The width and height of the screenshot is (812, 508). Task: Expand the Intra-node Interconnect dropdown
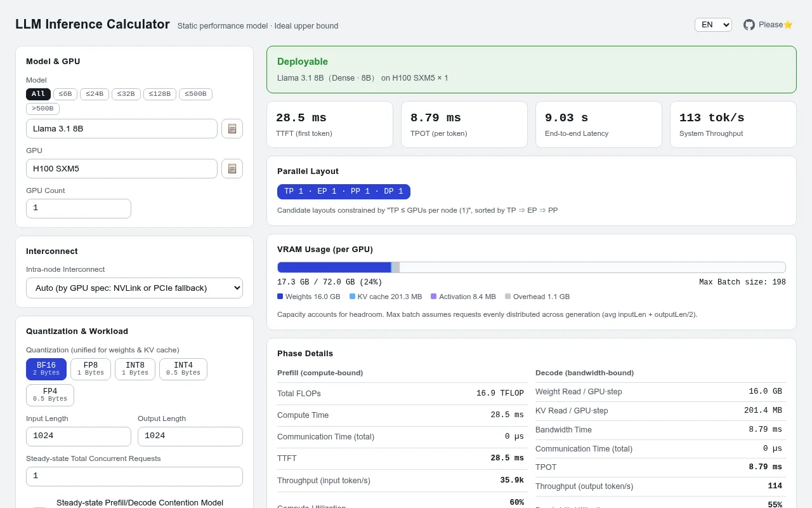[134, 288]
